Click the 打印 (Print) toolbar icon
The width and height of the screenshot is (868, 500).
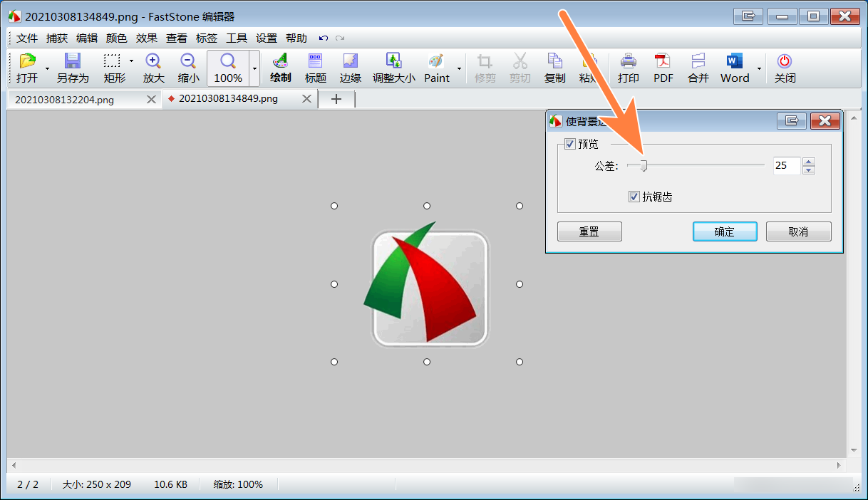point(628,68)
